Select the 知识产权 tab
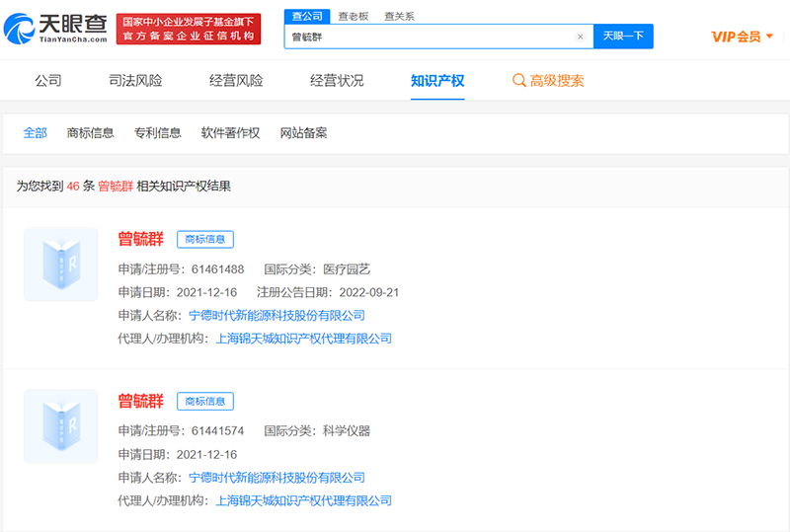The width and height of the screenshot is (790, 532). pyautogui.click(x=437, y=81)
